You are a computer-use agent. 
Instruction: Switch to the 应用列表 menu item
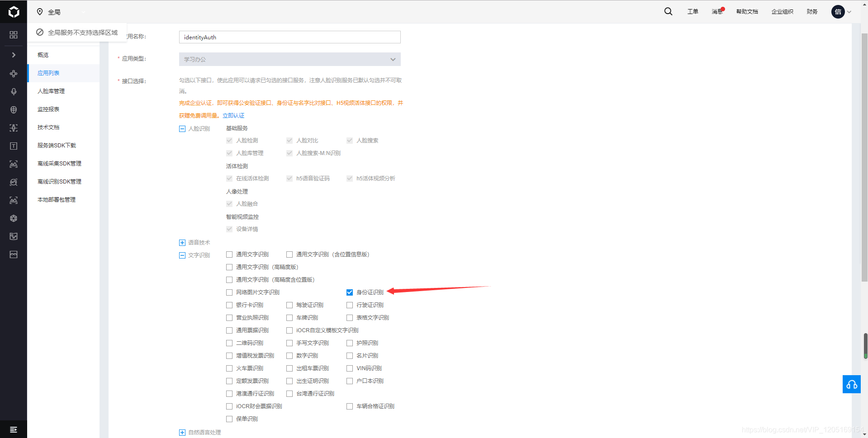48,73
